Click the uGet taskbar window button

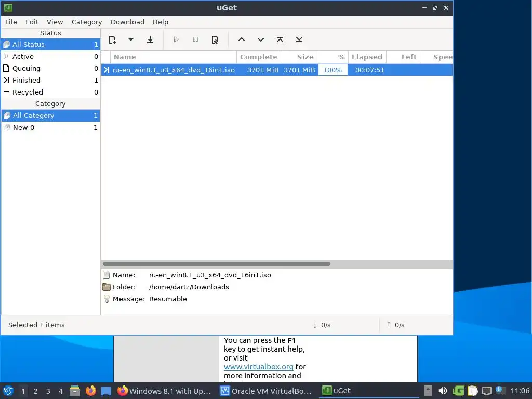(x=368, y=391)
